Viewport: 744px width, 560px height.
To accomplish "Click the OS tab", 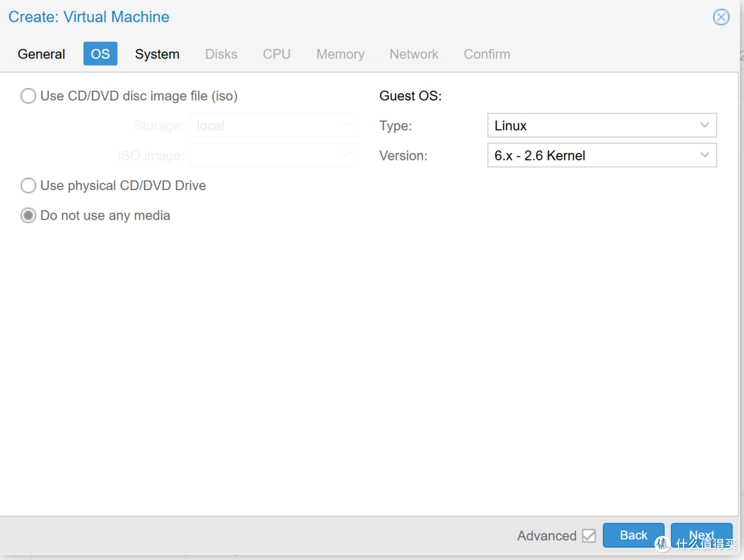I will coord(100,54).
